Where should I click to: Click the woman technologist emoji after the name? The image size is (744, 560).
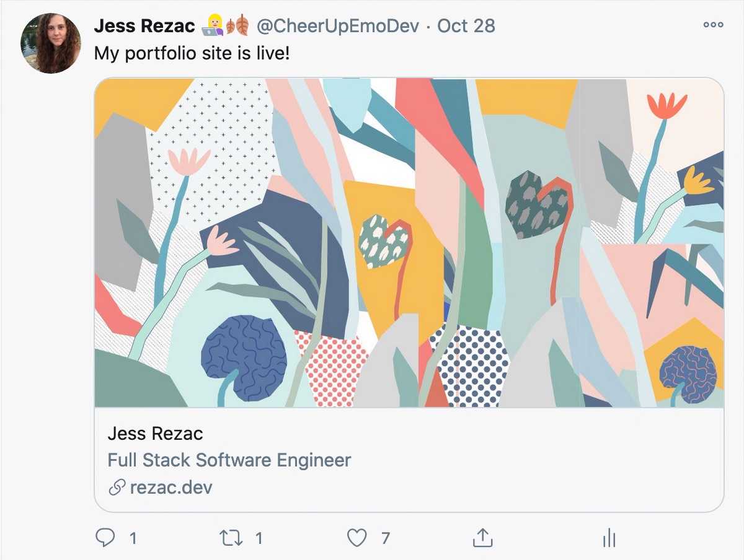212,26
